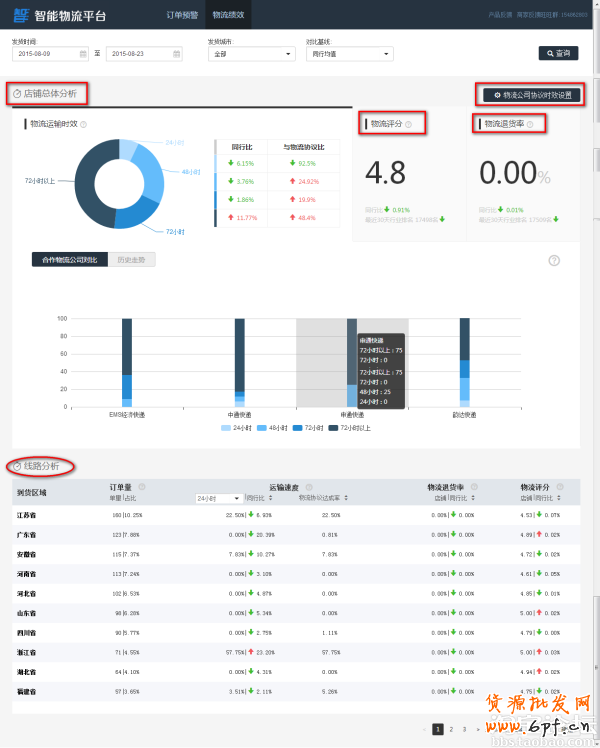
Task: Switch to the 历史走势 tab
Action: pos(130,260)
